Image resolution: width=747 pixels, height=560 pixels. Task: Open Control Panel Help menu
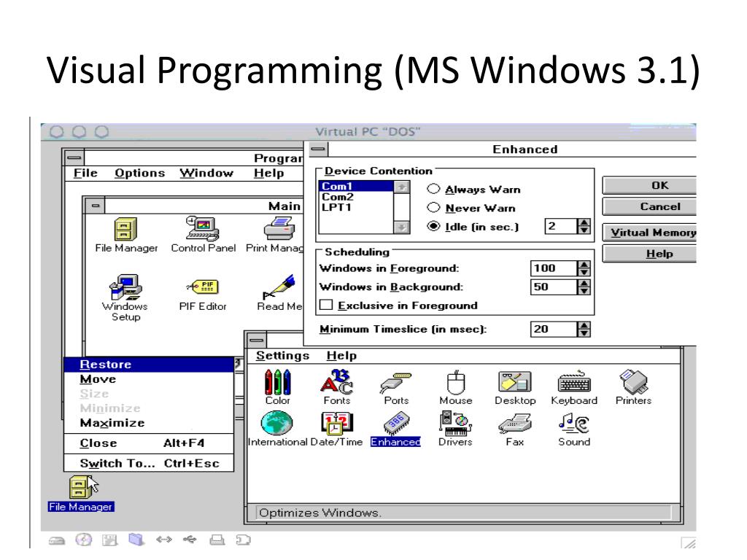(341, 356)
